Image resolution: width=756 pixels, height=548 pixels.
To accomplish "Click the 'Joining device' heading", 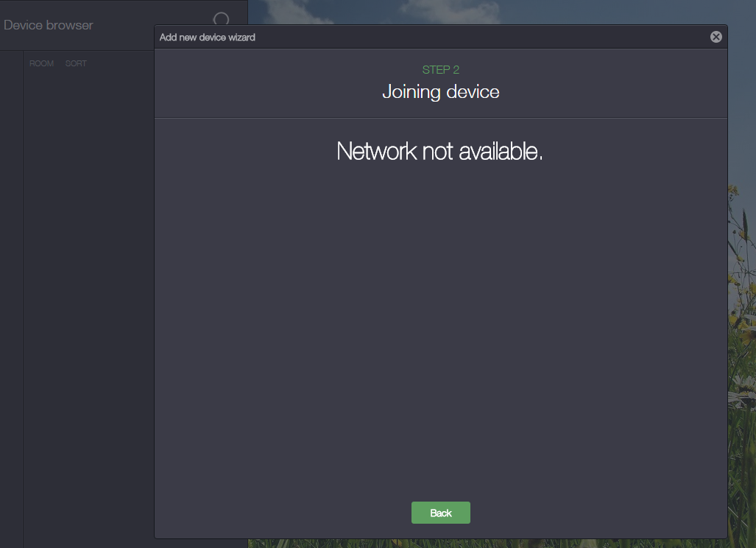I will [x=440, y=92].
